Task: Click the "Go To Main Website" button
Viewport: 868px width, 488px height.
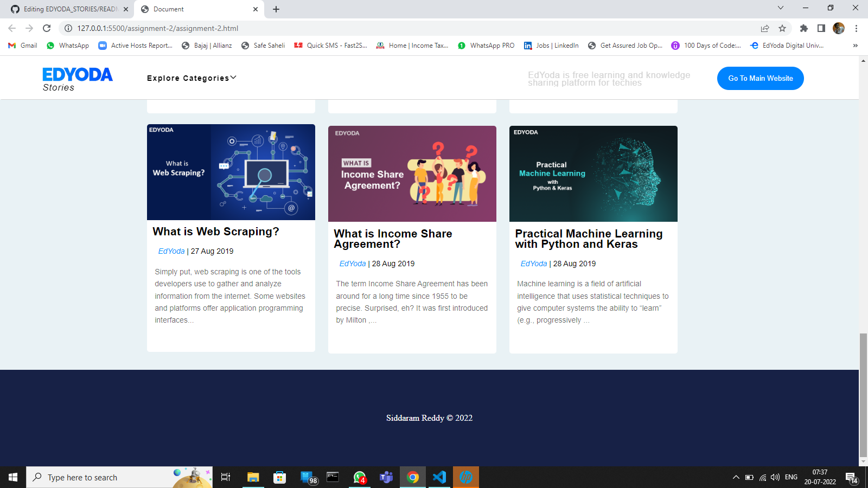Action: click(760, 78)
